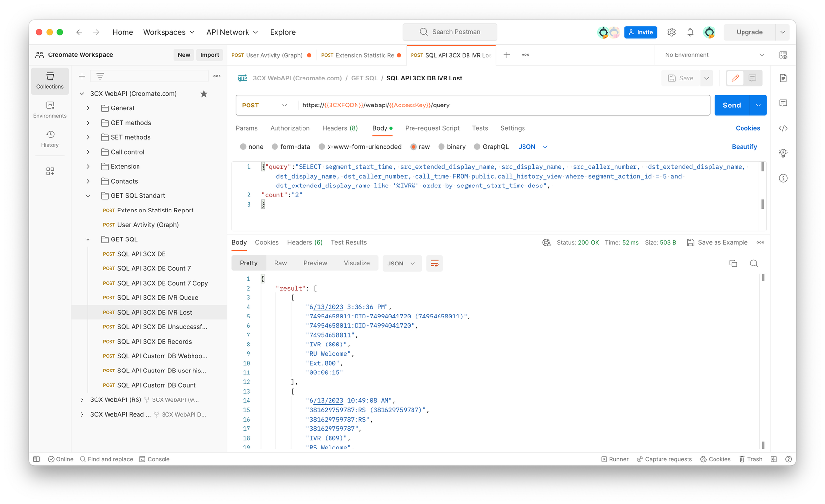Collapse the GET SQL folder
Viewport: 825px width, 504px height.
coord(88,239)
